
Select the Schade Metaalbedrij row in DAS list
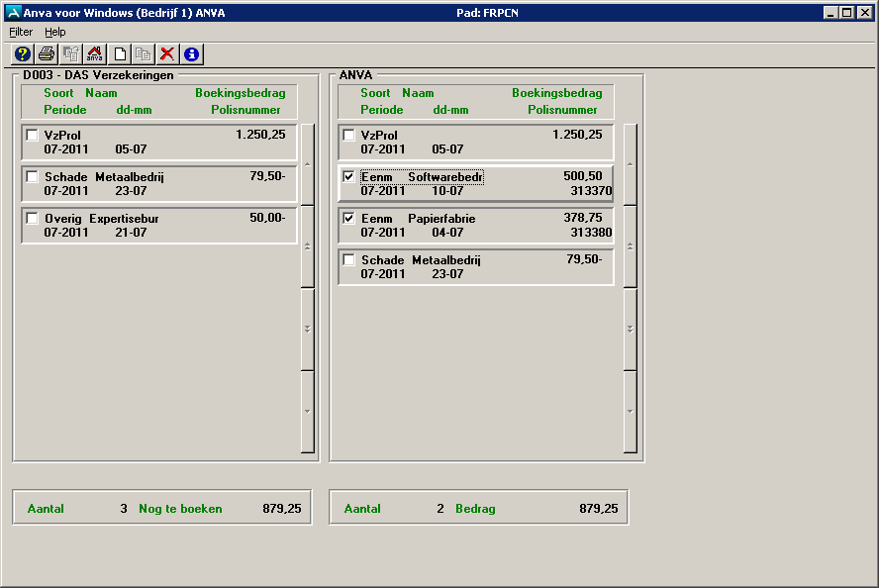[158, 184]
